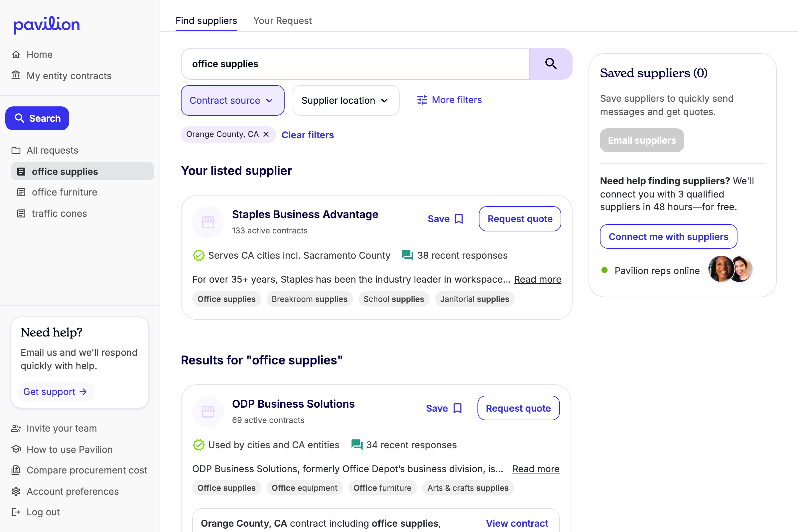Open ODP Business Solutions supplier name

pos(293,404)
